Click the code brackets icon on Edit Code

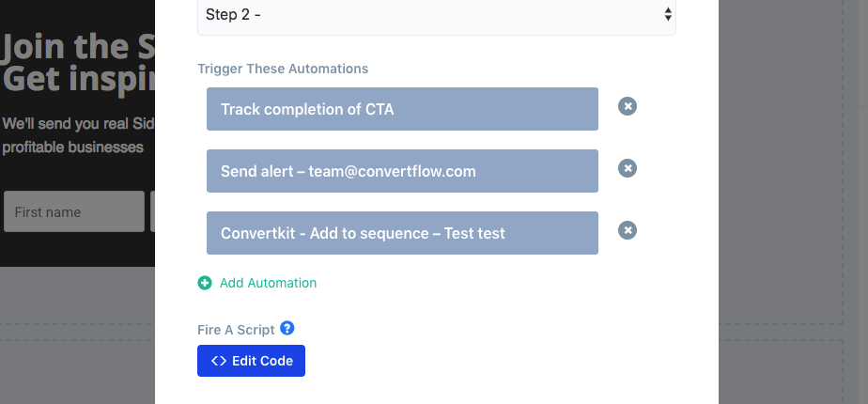219,361
